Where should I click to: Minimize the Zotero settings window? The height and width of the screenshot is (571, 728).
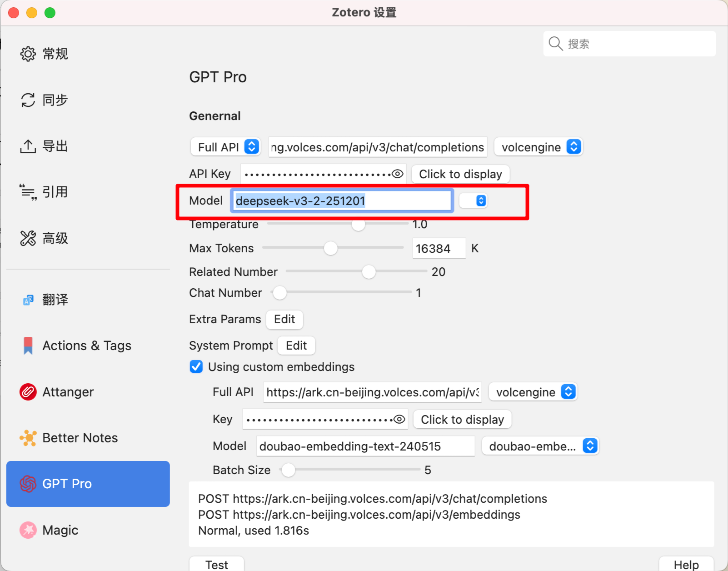point(32,12)
